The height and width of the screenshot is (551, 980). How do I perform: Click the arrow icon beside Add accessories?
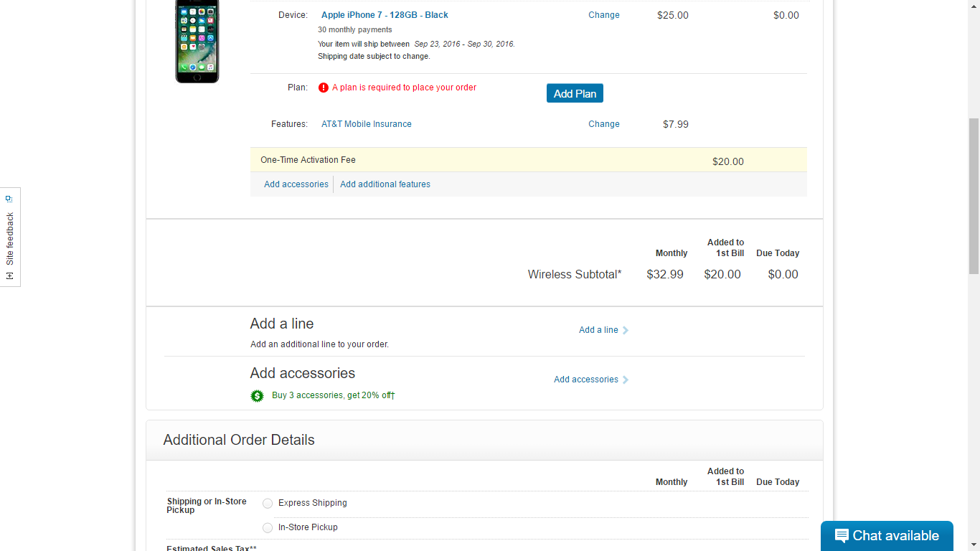pos(626,380)
